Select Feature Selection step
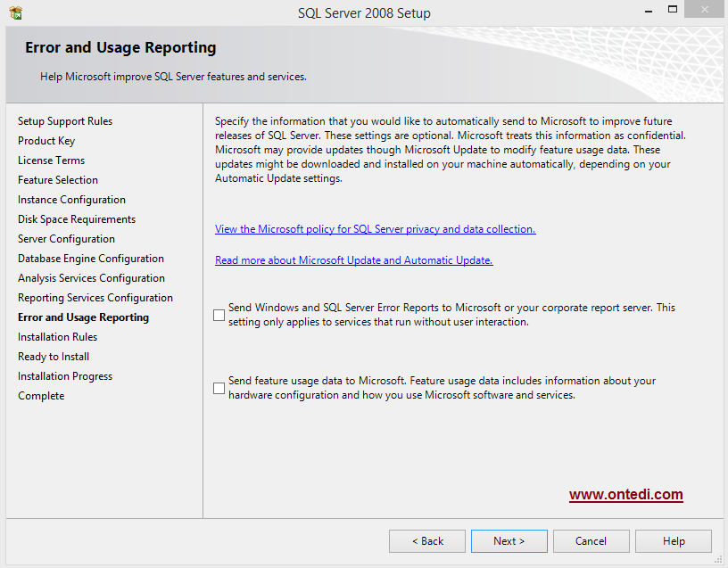The width and height of the screenshot is (728, 568). coord(58,179)
